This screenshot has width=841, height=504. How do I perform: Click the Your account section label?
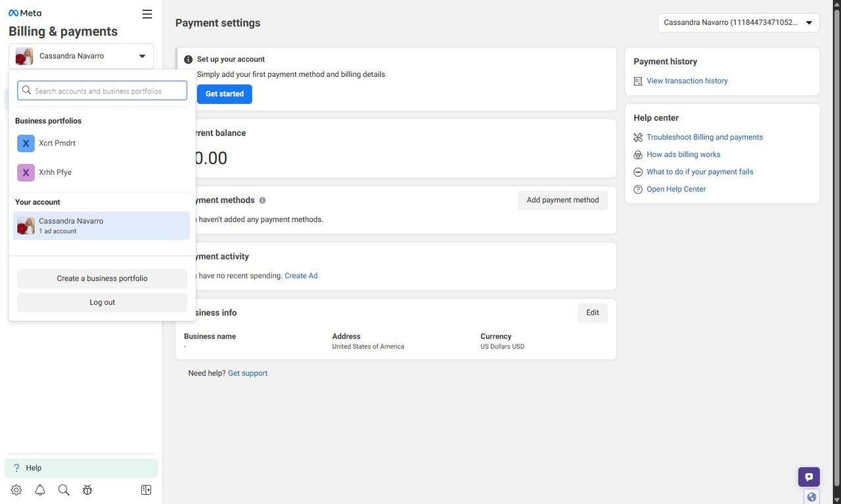37,202
